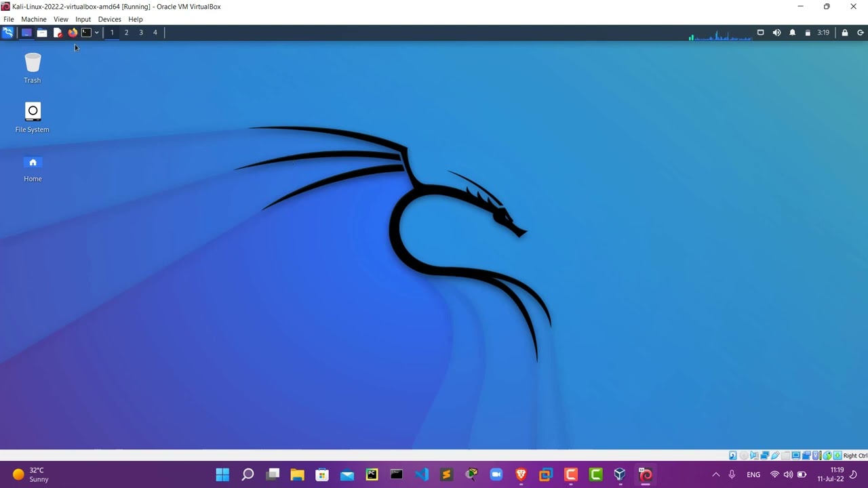Screen dimensions: 868x488
Task: Open Zoom from Windows taskbar
Action: click(x=496, y=474)
